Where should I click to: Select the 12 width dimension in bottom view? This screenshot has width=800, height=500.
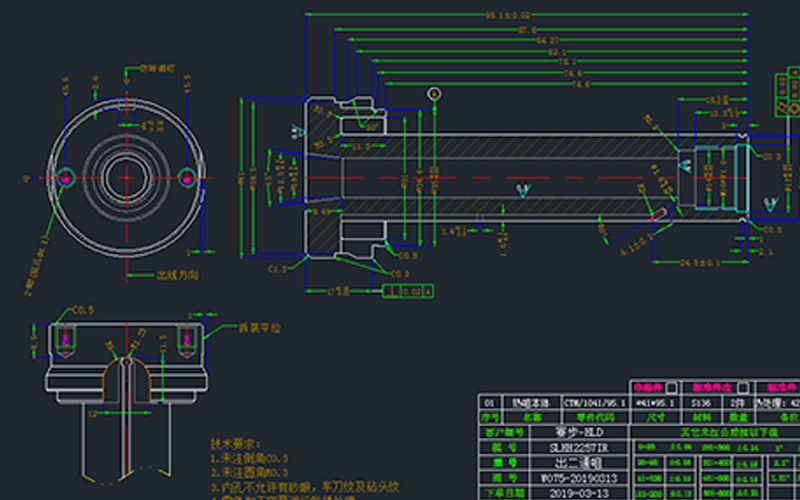click(92, 414)
